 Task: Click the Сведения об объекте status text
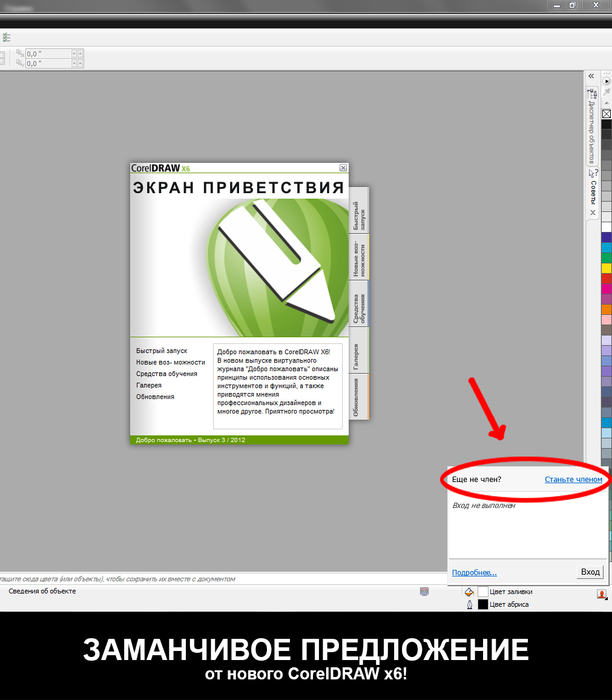(42, 591)
